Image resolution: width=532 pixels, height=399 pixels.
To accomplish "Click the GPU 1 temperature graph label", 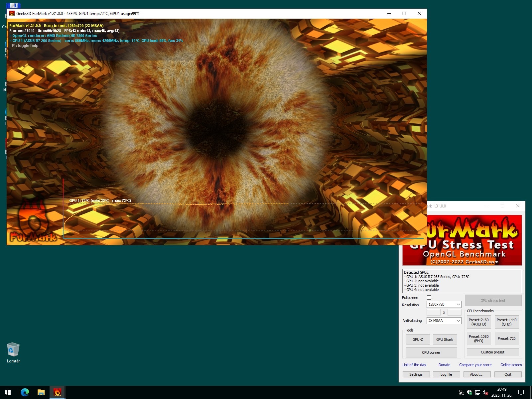I will 100,200.
